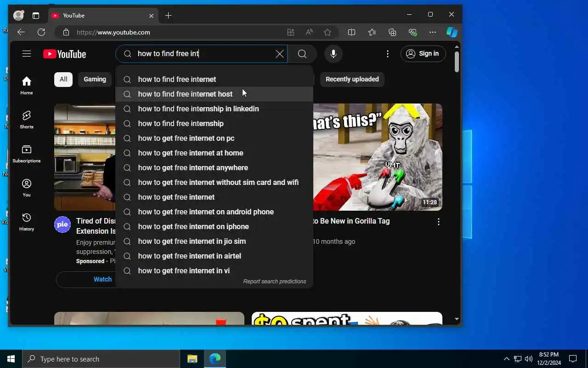Viewport: 588px width, 368px height.
Task: Click the Windows taskbar search box
Action: click(101, 359)
